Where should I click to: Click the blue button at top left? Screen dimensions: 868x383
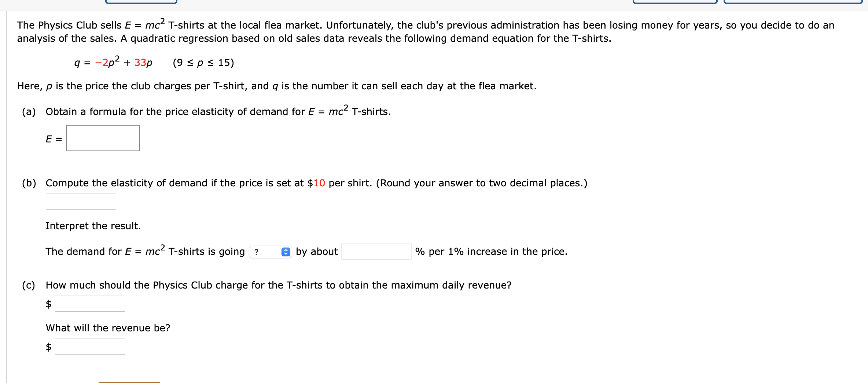(141, 2)
